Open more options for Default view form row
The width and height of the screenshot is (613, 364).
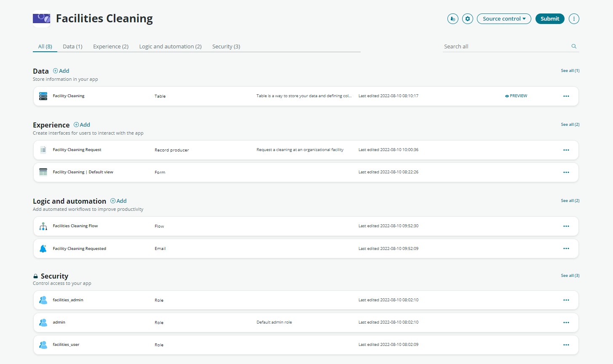tap(566, 172)
